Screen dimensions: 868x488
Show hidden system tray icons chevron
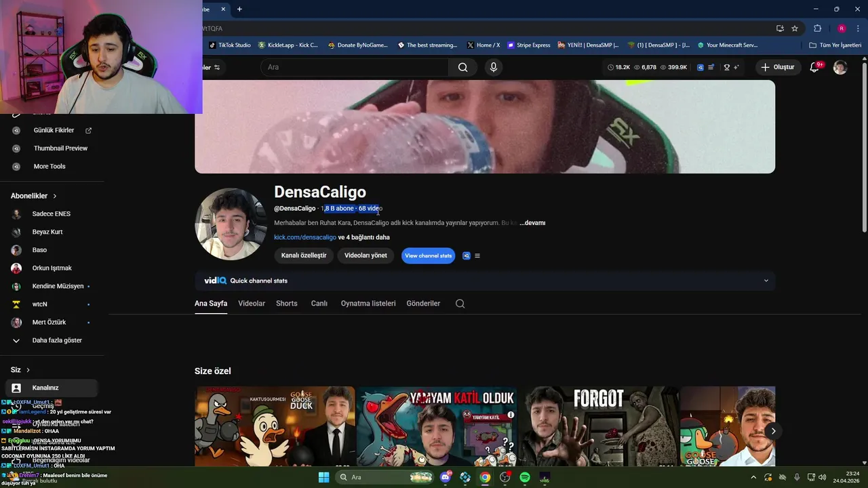coord(753,477)
